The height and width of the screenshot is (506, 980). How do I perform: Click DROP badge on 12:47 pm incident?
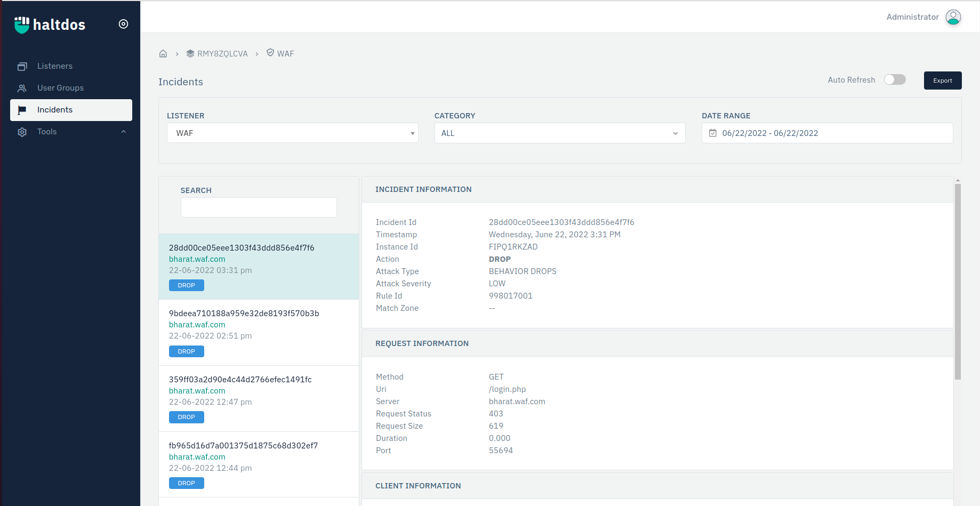[x=187, y=417]
